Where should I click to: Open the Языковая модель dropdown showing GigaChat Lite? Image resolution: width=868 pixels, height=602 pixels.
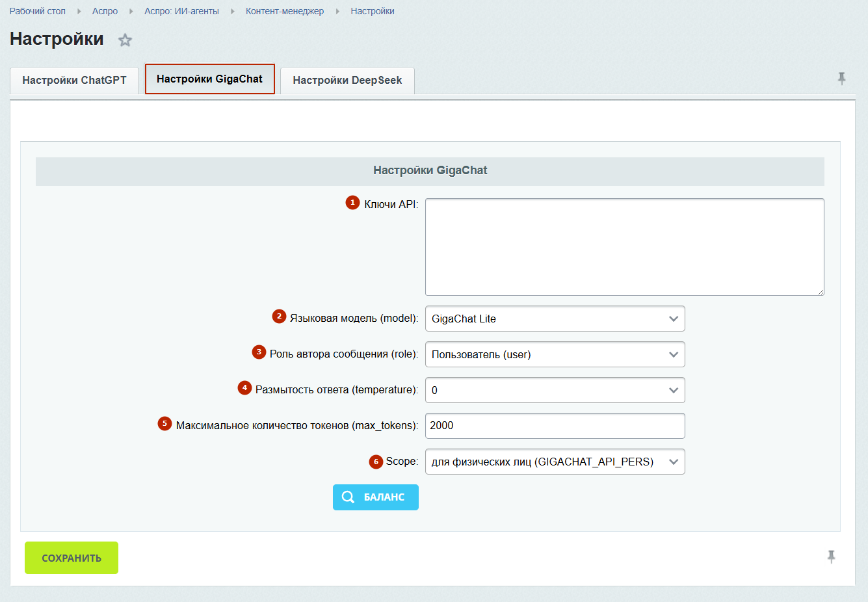click(x=555, y=319)
